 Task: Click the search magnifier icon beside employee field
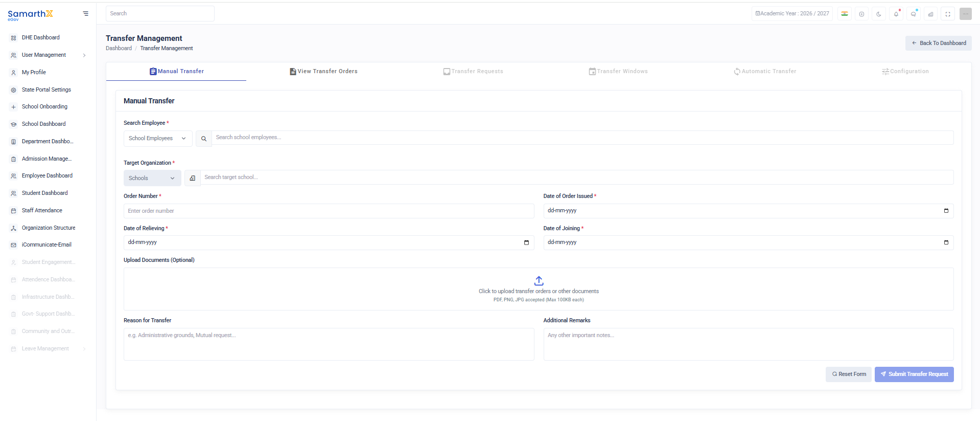204,139
